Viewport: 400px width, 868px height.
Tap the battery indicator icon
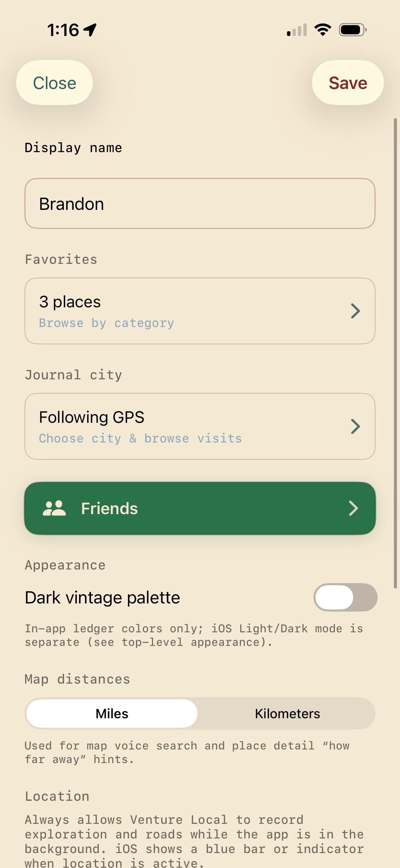pos(353,30)
